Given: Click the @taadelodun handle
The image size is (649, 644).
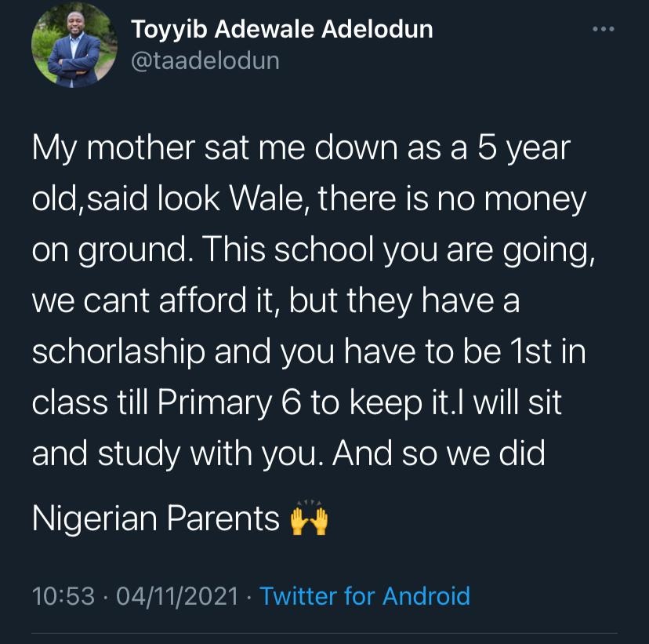Looking at the screenshot, I should pos(205,60).
